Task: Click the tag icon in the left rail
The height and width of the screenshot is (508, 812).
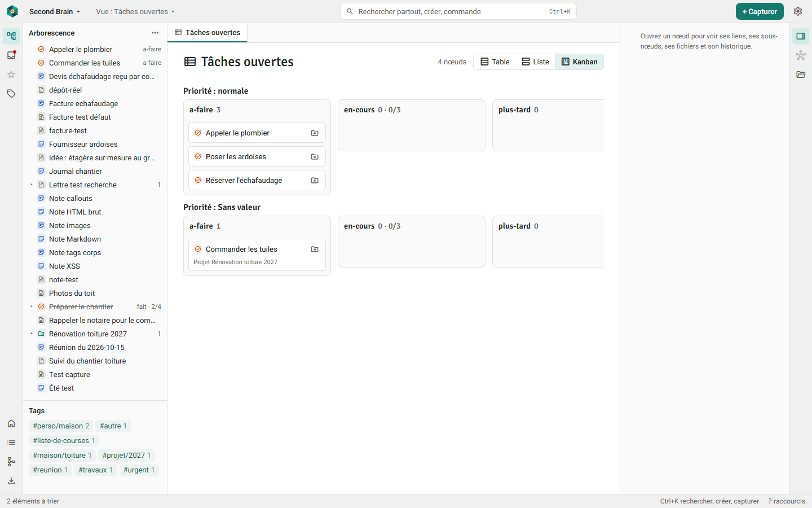Action: click(11, 94)
